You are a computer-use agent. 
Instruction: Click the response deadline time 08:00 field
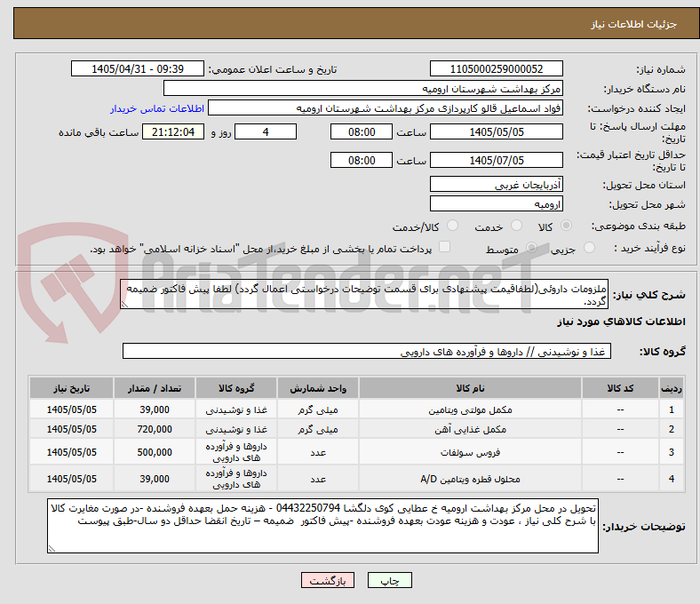coord(362,131)
